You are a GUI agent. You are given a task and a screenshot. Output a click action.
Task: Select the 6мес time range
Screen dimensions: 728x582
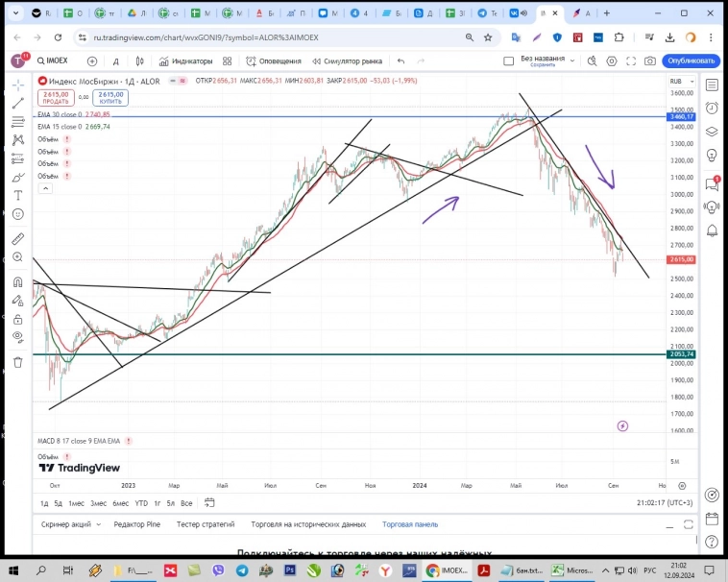(x=121, y=503)
